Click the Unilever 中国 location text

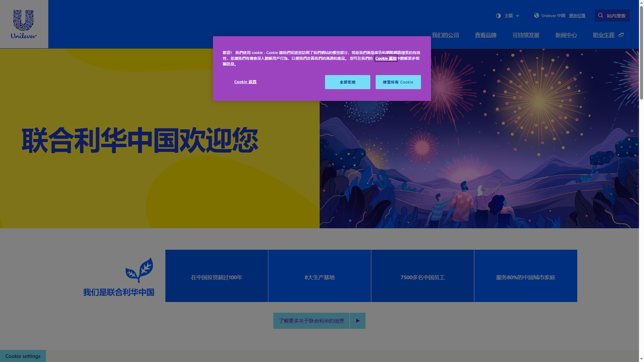[x=553, y=16]
